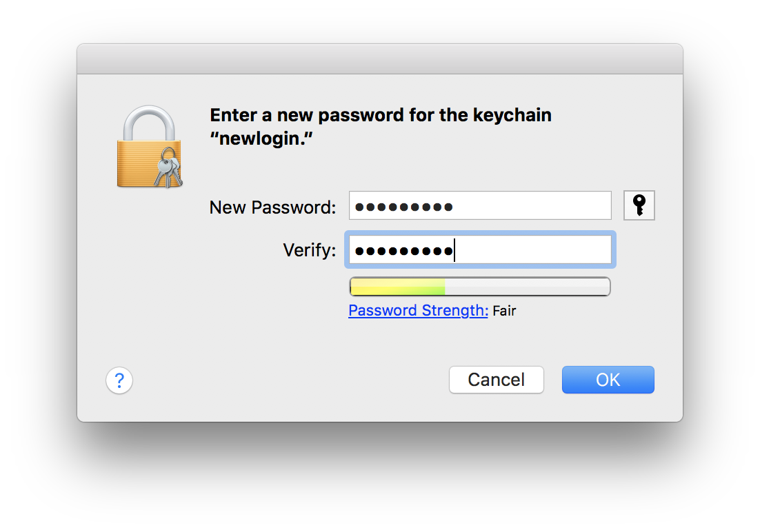Click the dialog's gray title bar

click(379, 59)
